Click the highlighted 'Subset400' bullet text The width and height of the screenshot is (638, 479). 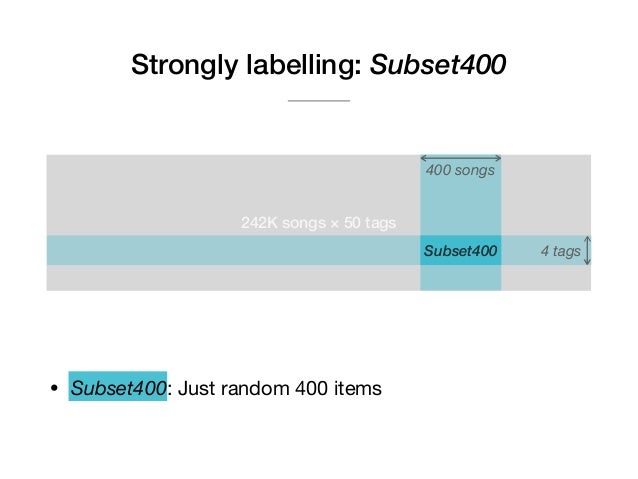point(118,386)
